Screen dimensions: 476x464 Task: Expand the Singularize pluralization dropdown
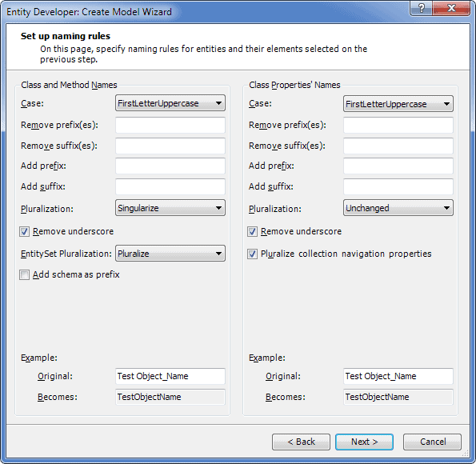170,208
